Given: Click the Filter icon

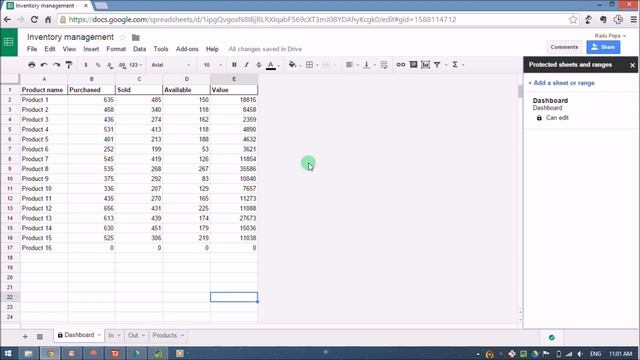Looking at the screenshot, I should click(x=437, y=64).
